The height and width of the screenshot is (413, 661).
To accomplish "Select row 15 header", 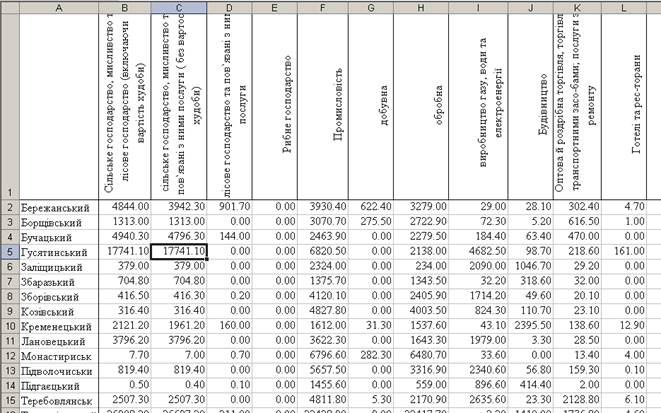I will (10, 400).
